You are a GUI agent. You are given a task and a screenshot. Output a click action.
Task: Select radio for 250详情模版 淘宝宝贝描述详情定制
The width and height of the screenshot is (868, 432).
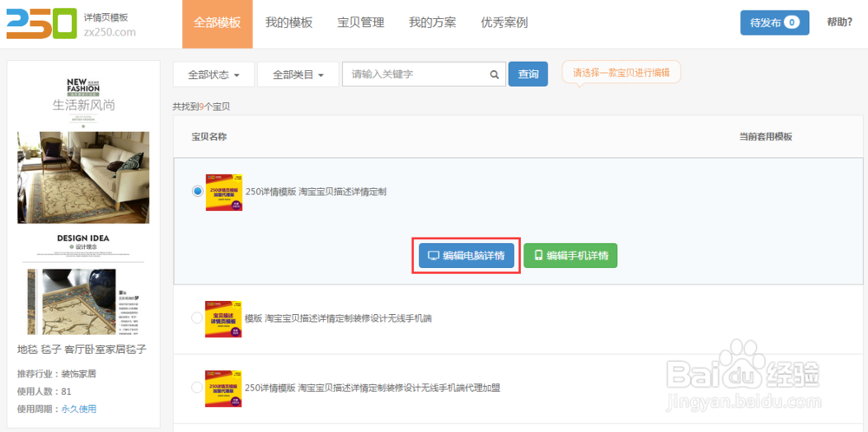[198, 192]
